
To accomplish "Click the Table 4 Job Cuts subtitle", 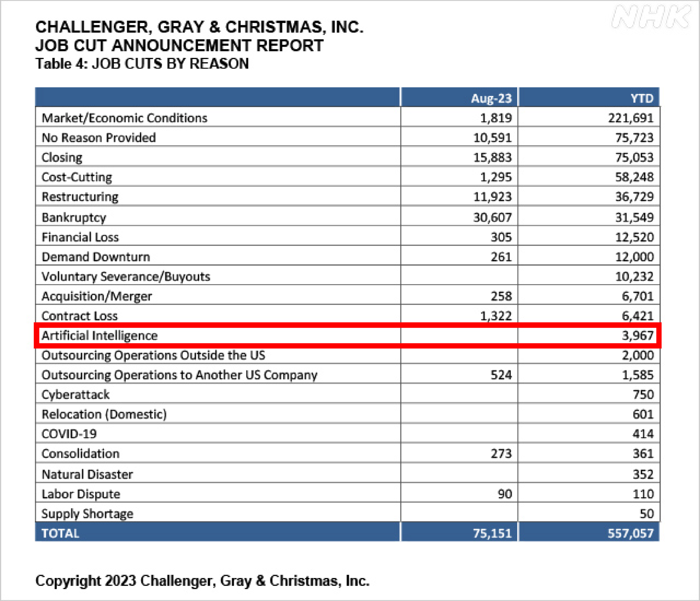I will [142, 63].
